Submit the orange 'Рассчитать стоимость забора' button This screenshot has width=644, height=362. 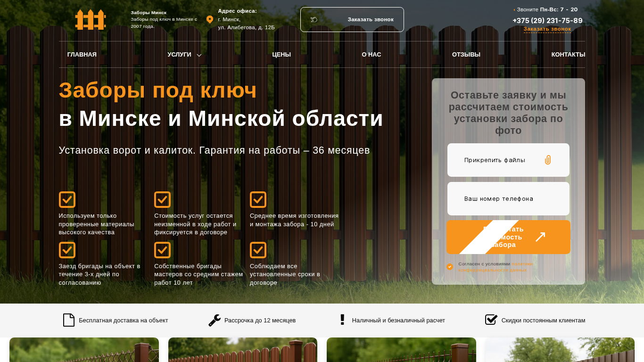point(508,237)
